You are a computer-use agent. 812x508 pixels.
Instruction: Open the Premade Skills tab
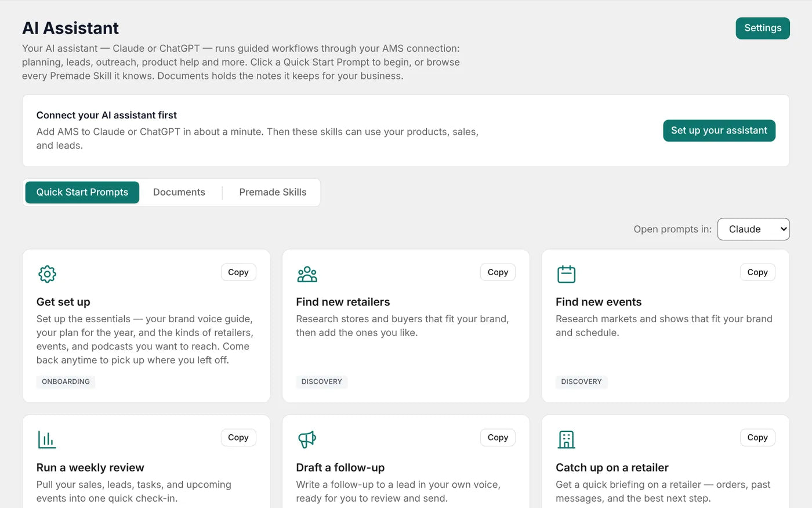tap(273, 192)
